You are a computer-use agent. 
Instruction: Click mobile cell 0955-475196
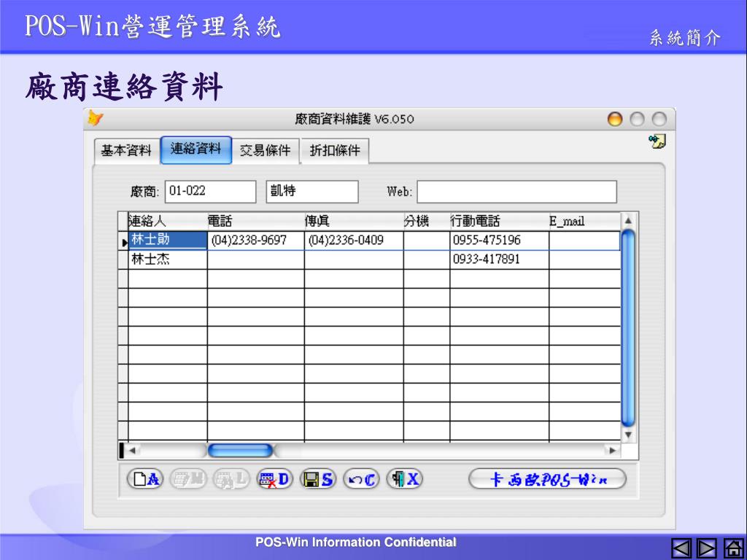coord(499,241)
